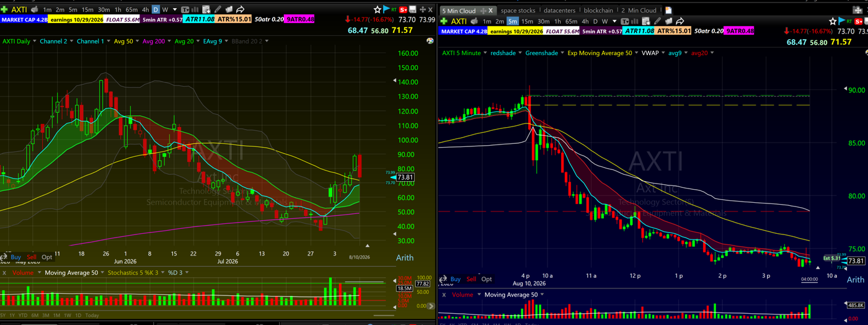
Task: Click the earnings 10/29/2026 label in left chart
Action: [75, 20]
